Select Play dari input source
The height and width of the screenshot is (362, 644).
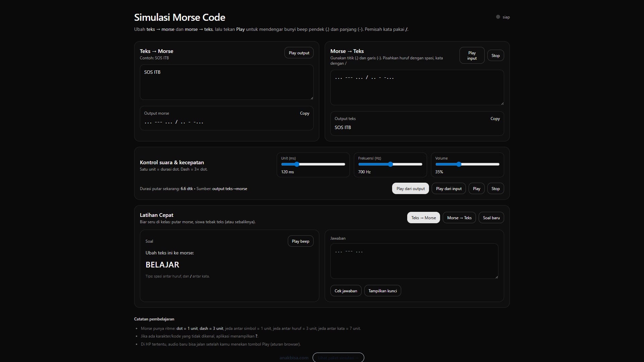pos(449,189)
